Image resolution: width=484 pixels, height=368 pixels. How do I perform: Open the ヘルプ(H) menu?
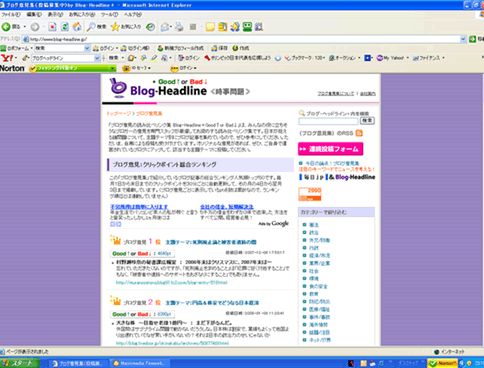133,15
